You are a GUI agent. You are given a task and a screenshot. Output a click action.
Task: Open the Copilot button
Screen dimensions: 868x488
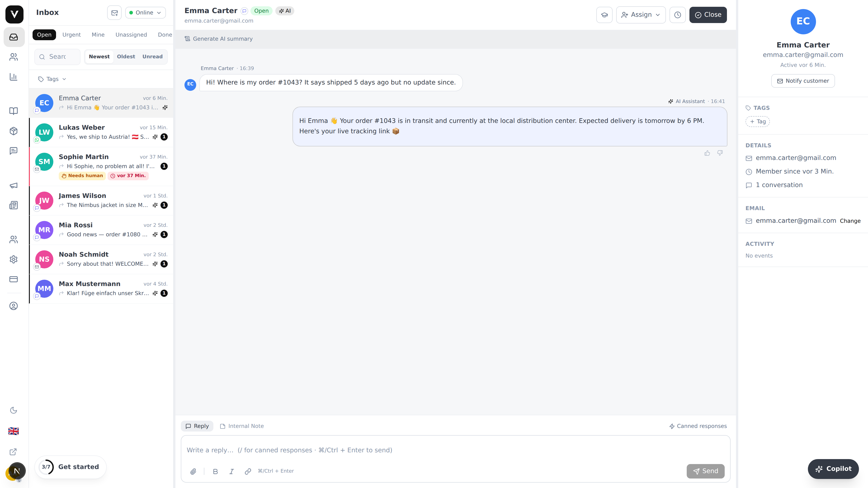pyautogui.click(x=833, y=469)
